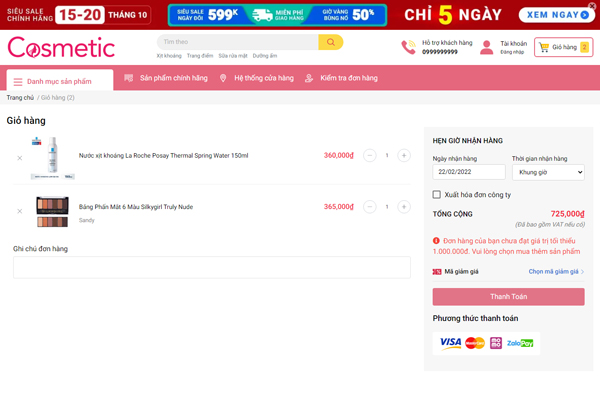
Task: Click the Mastercard payment logo
Action: point(475,343)
